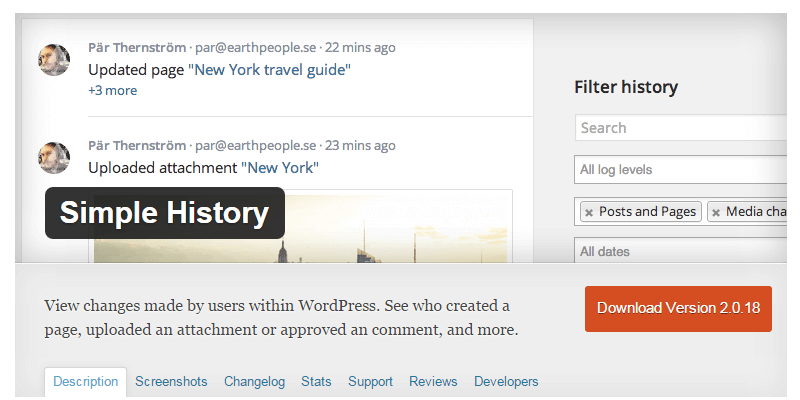
Task: Remove the Posts and Pages filter tag
Action: tap(589, 212)
